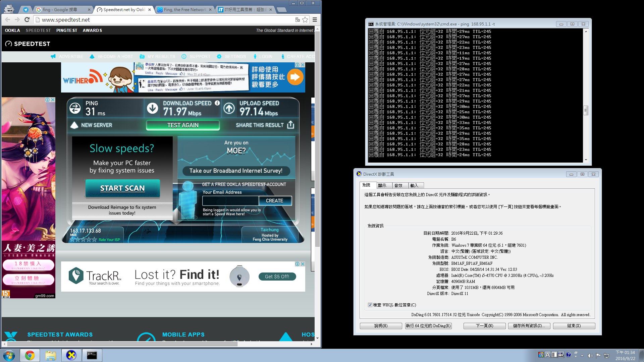Open the DirectX icon in taskbar
This screenshot has height=362, width=644.
click(71, 355)
